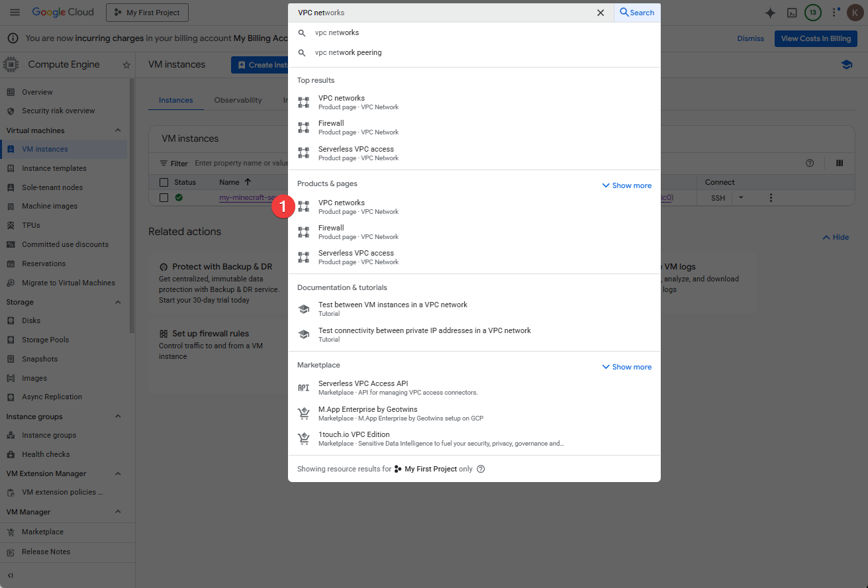Screen dimensions: 868x588
Task: Open the main navigation hamburger menu
Action: coord(15,13)
